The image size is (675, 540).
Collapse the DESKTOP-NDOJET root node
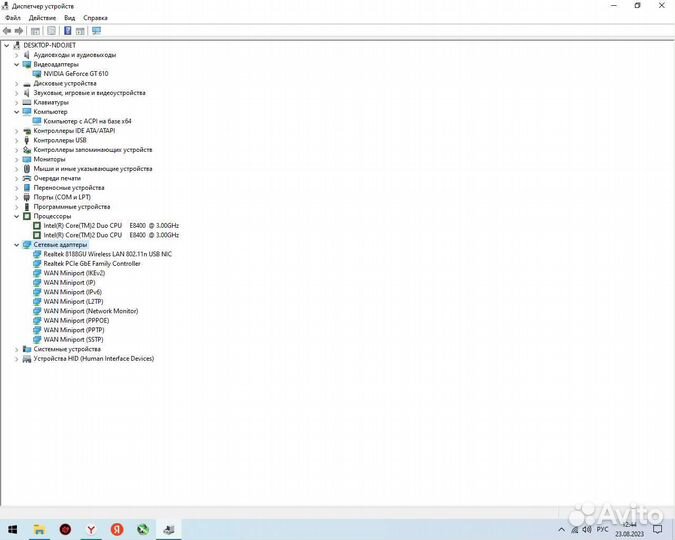[x=6, y=45]
